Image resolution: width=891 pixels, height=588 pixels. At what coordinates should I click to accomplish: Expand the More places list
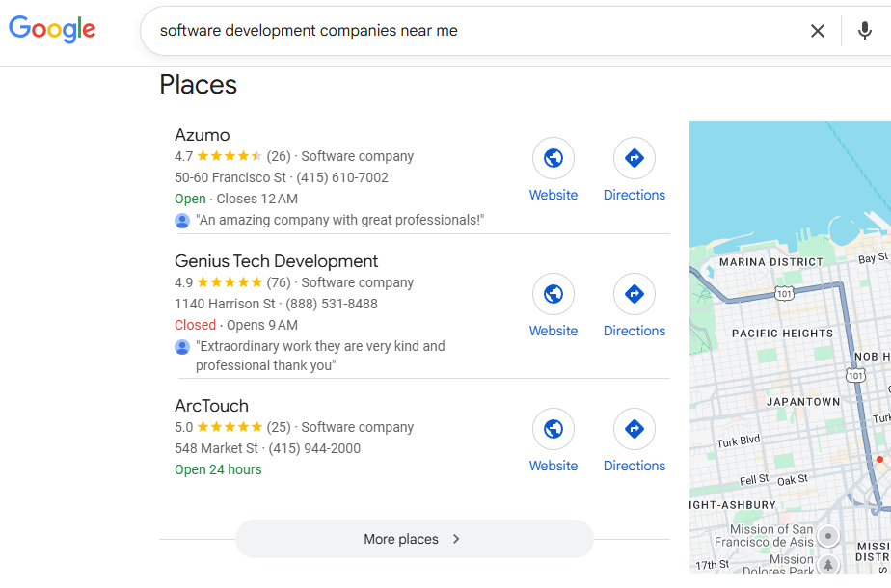coord(414,539)
